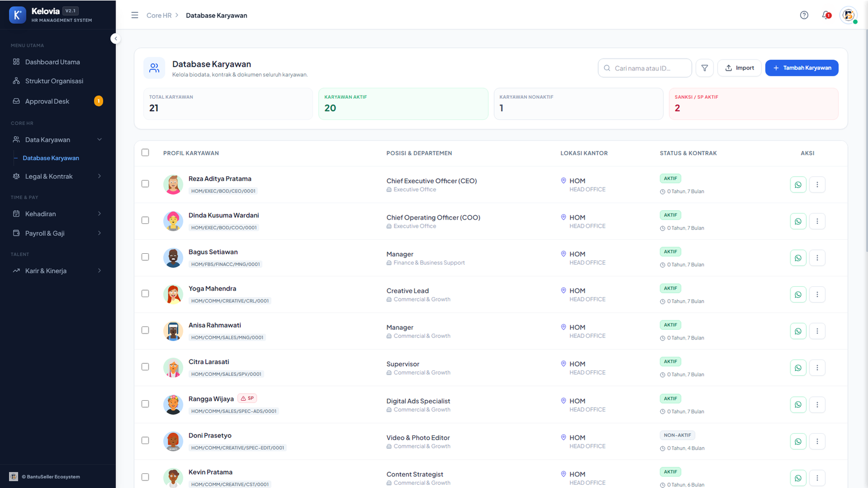Open more actions for Citra Larasati

coord(817,368)
